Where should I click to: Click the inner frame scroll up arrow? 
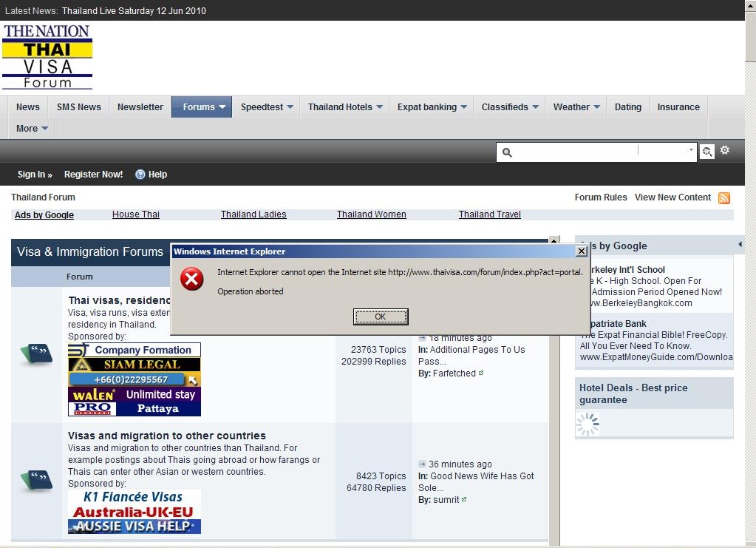(554, 240)
